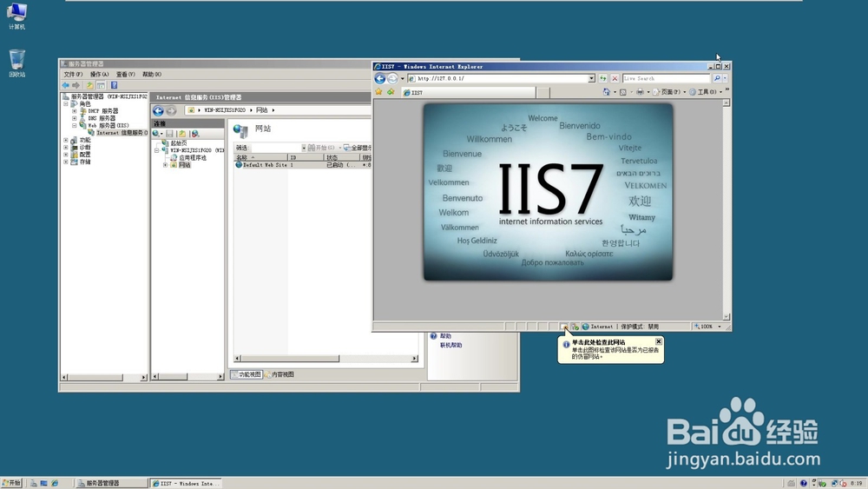The width and height of the screenshot is (868, 489).
Task: Open the 文件(F) menu
Action: [73, 74]
